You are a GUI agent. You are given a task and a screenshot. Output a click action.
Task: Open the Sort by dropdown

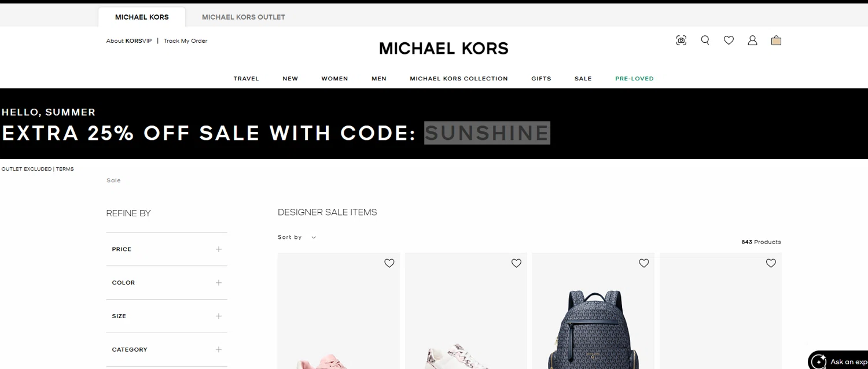pyautogui.click(x=297, y=237)
